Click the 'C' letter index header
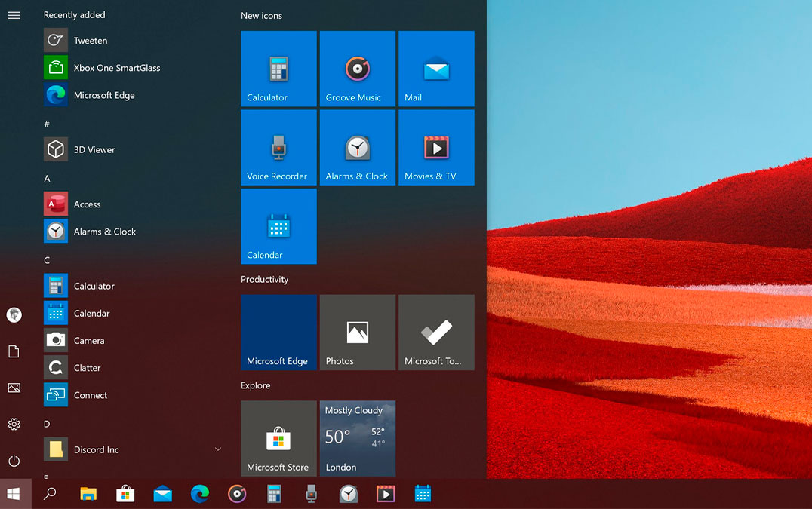Image resolution: width=812 pixels, height=509 pixels. [x=47, y=260]
